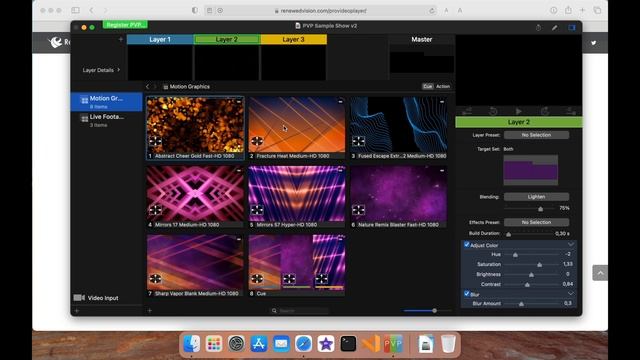This screenshot has height=360, width=640.
Task: Open Abstract Cheer Gold thumbnail corner menu
Action: pyautogui.click(x=239, y=102)
